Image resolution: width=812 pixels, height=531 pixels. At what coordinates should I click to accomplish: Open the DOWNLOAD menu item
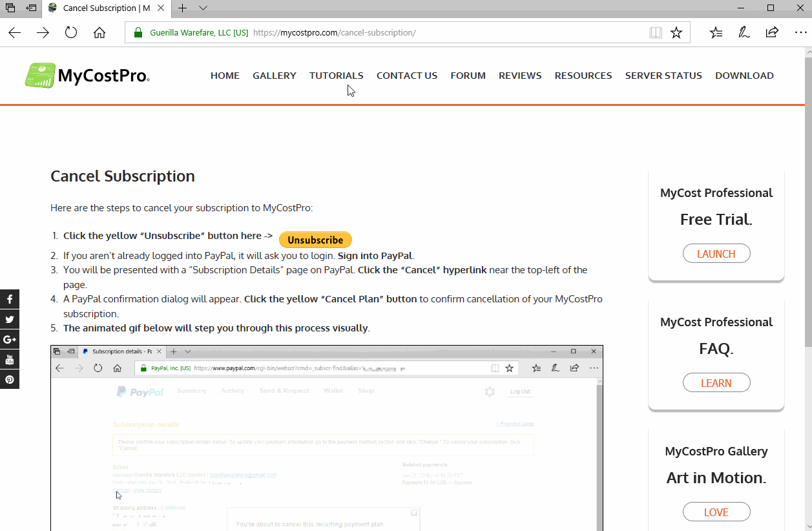click(744, 76)
